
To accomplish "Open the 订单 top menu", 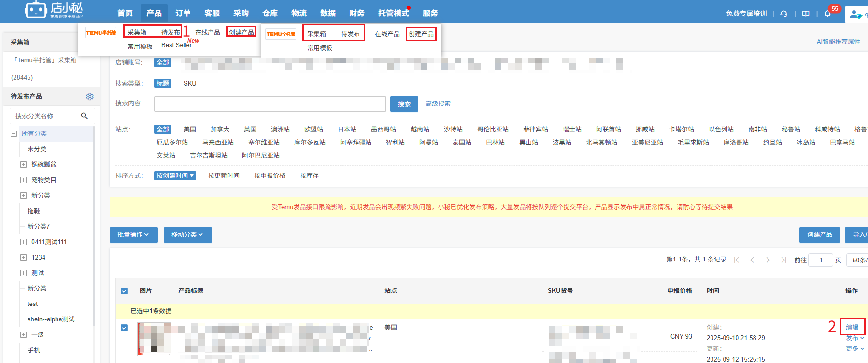I will (183, 13).
